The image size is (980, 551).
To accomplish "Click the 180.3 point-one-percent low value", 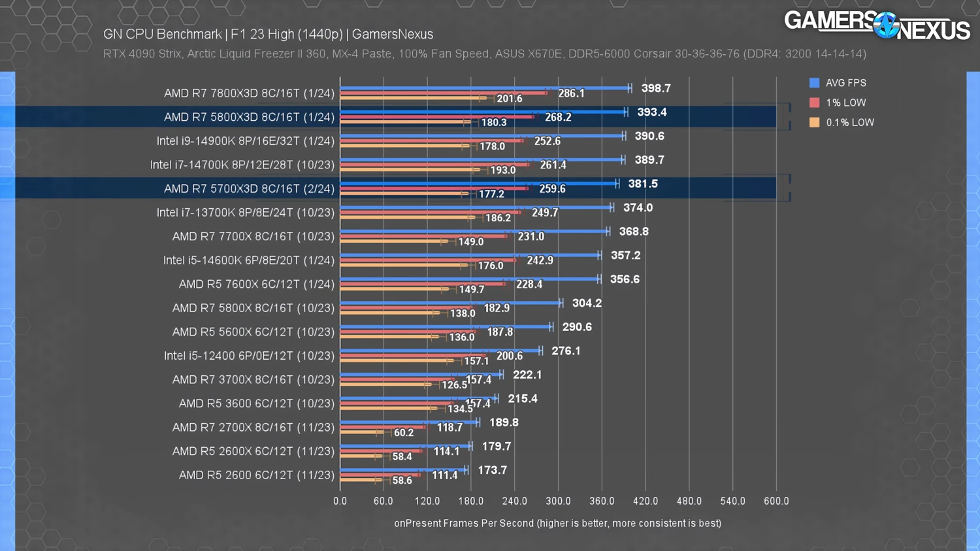I will [494, 123].
